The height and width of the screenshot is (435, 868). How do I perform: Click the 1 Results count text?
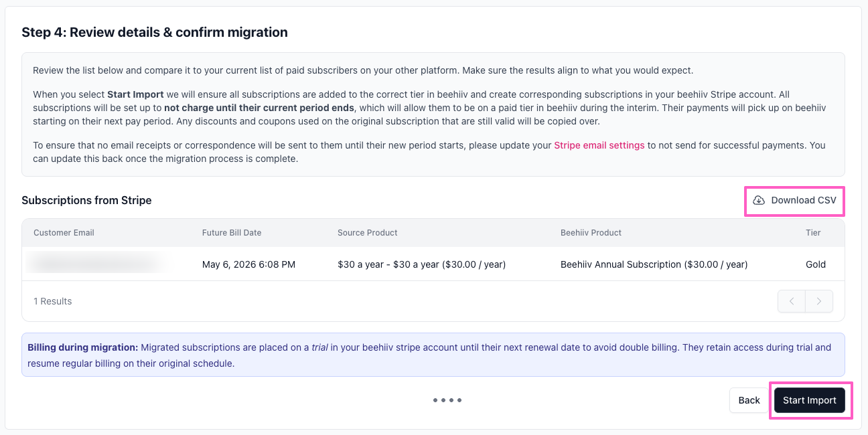(x=52, y=301)
